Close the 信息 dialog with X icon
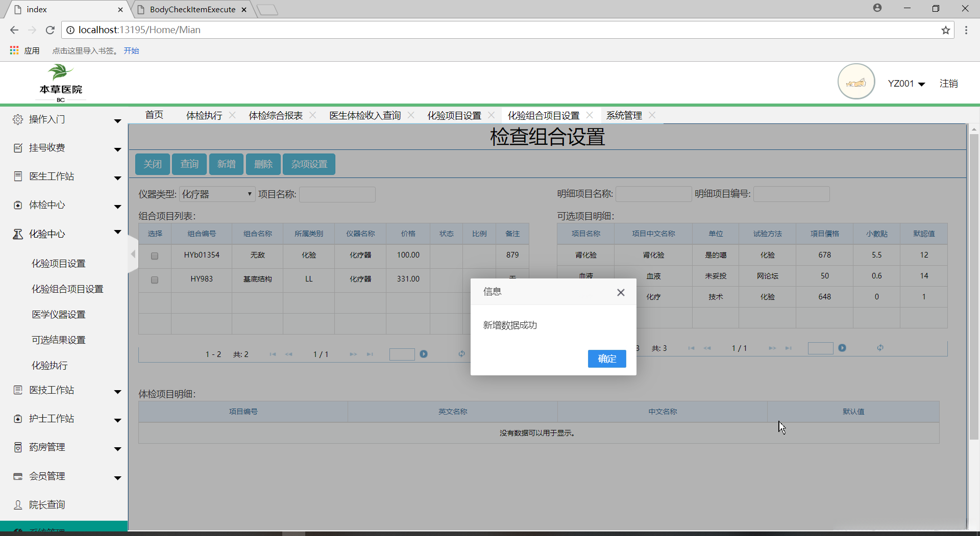 click(x=621, y=292)
